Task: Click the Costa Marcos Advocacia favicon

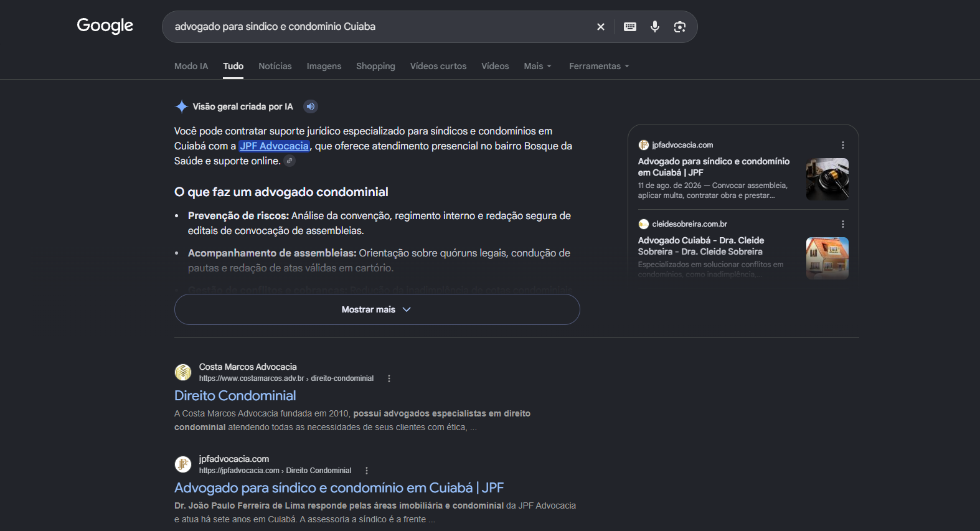Action: click(183, 372)
